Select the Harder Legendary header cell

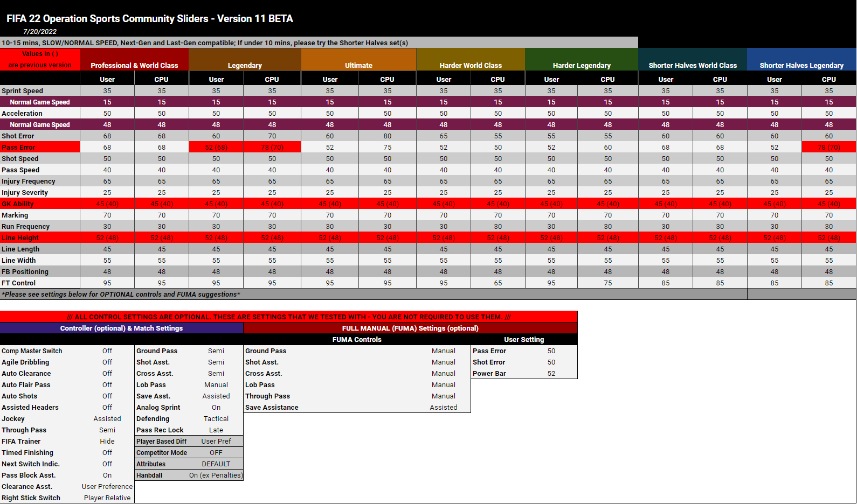coord(582,65)
